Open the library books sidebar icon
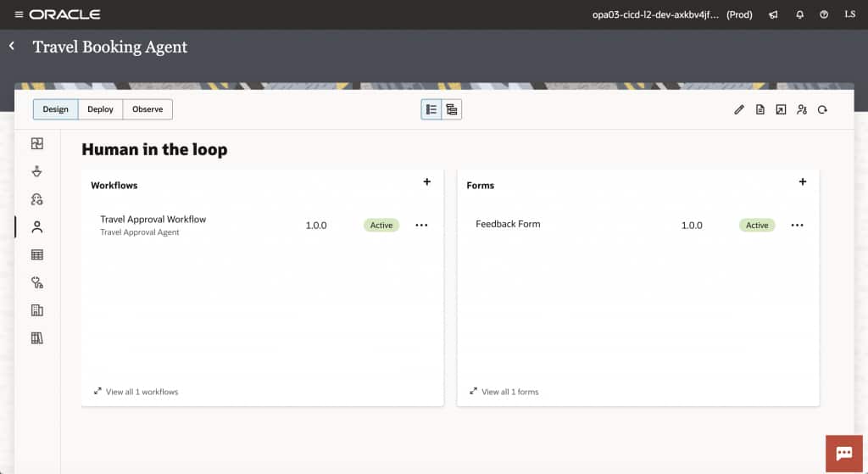 tap(37, 337)
